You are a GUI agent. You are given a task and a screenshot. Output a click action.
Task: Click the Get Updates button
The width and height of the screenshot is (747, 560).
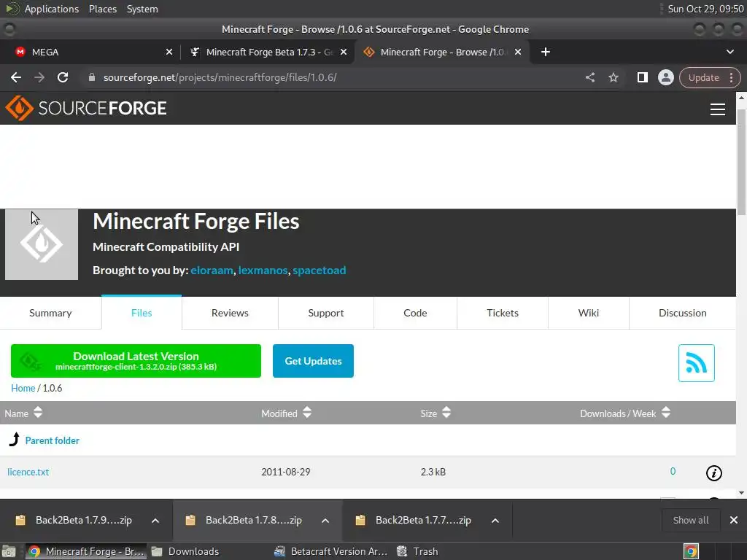coord(313,361)
